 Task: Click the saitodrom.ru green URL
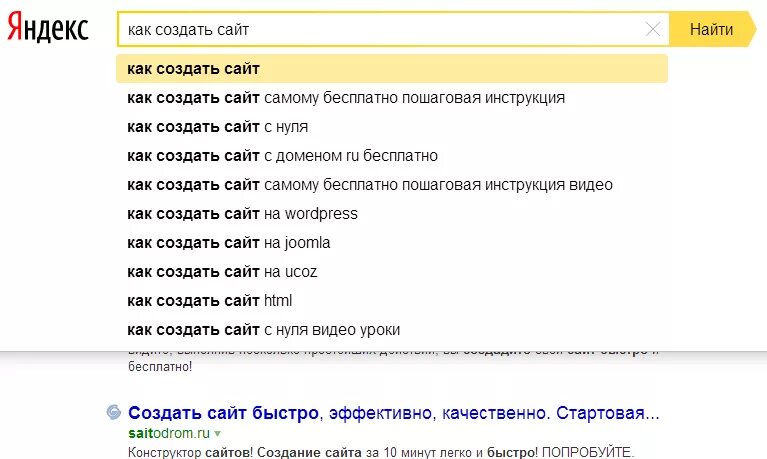(169, 433)
